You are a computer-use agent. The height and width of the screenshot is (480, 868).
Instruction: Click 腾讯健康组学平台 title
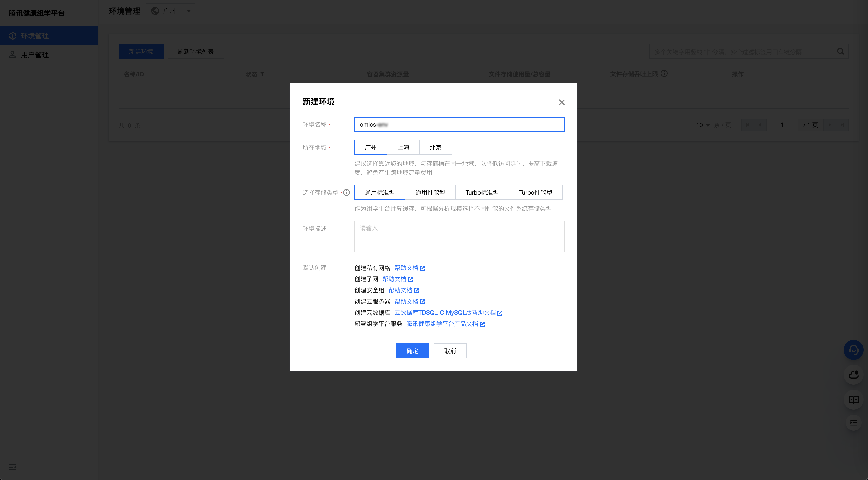pyautogui.click(x=37, y=13)
